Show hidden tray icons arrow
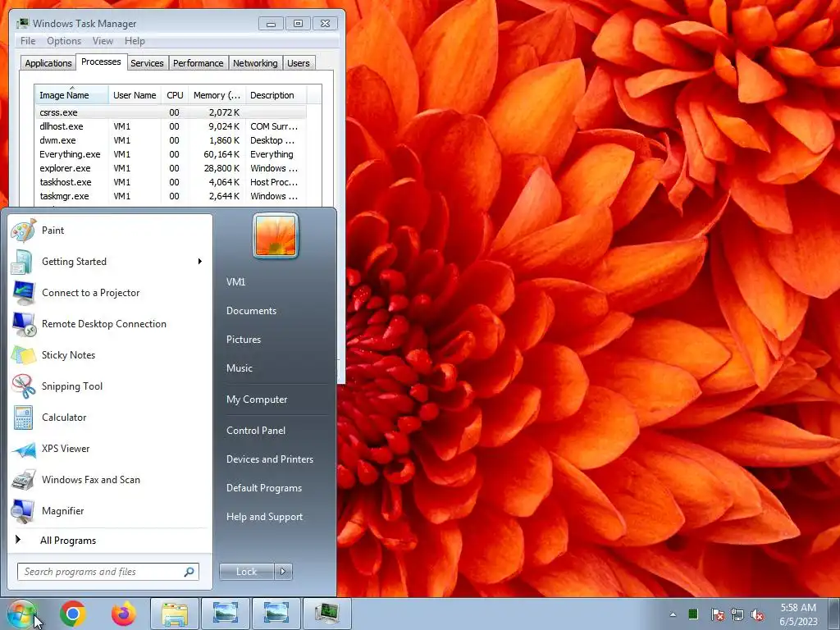The width and height of the screenshot is (840, 630). 673,614
